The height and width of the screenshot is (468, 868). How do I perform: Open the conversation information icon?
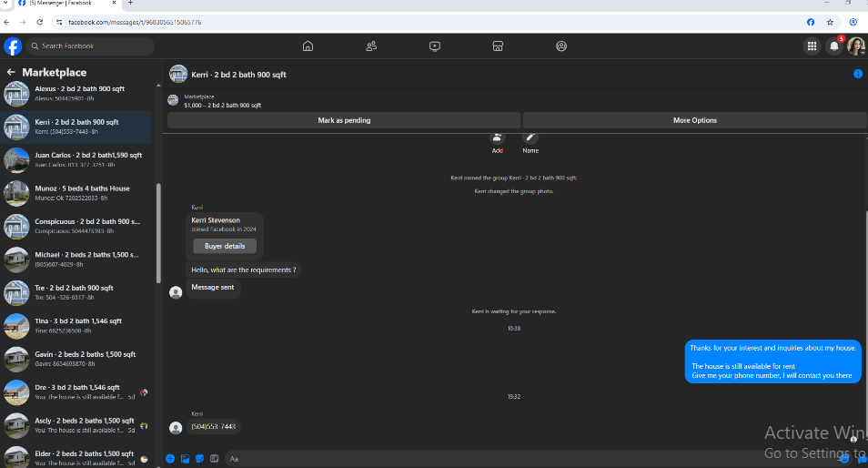[x=857, y=74]
